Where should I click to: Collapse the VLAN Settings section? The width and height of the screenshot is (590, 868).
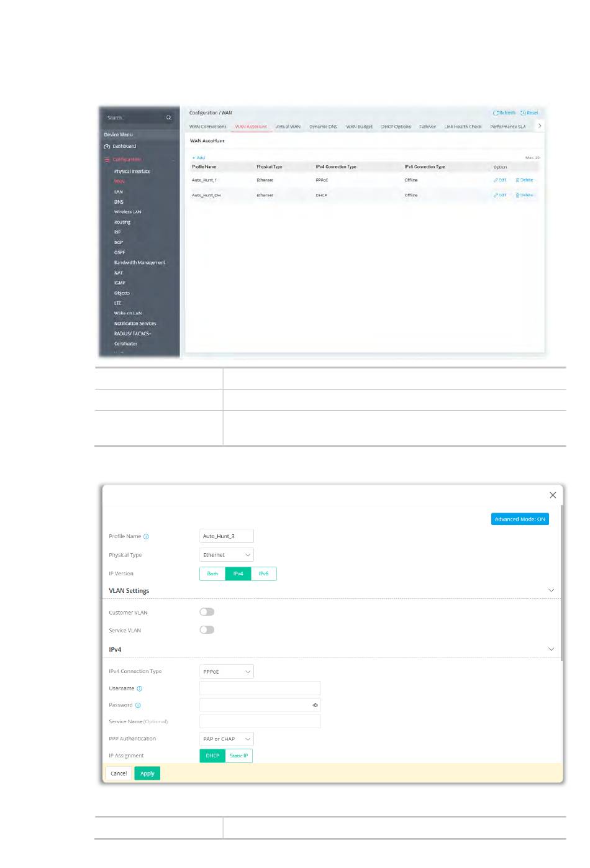550,591
